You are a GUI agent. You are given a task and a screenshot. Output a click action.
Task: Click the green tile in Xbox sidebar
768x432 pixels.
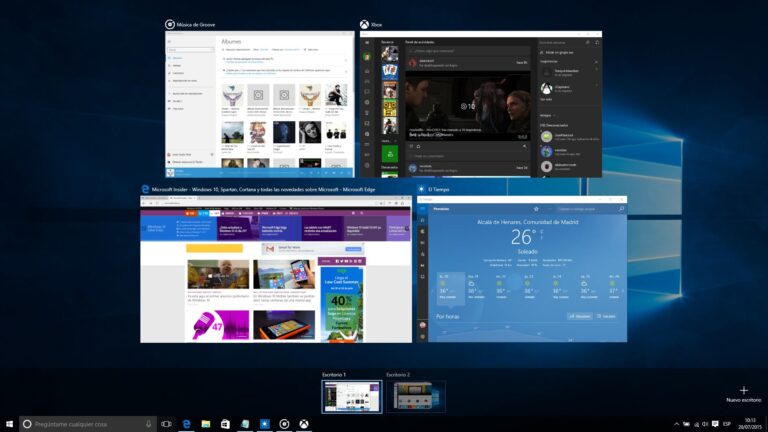coord(390,154)
